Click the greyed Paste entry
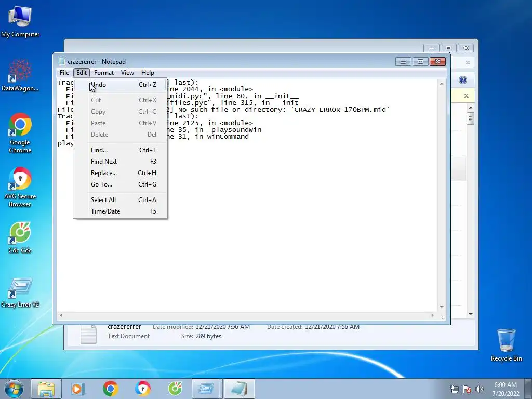The image size is (532, 399). [120, 123]
